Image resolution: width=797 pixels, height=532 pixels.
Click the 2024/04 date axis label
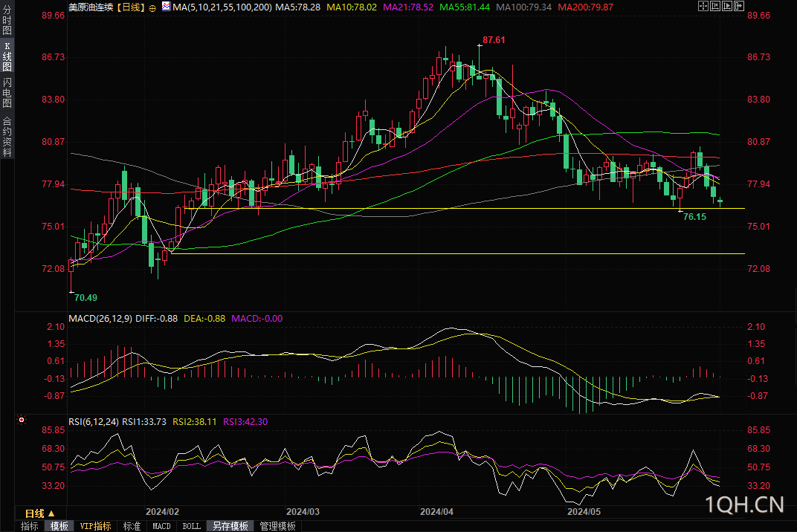coord(436,512)
